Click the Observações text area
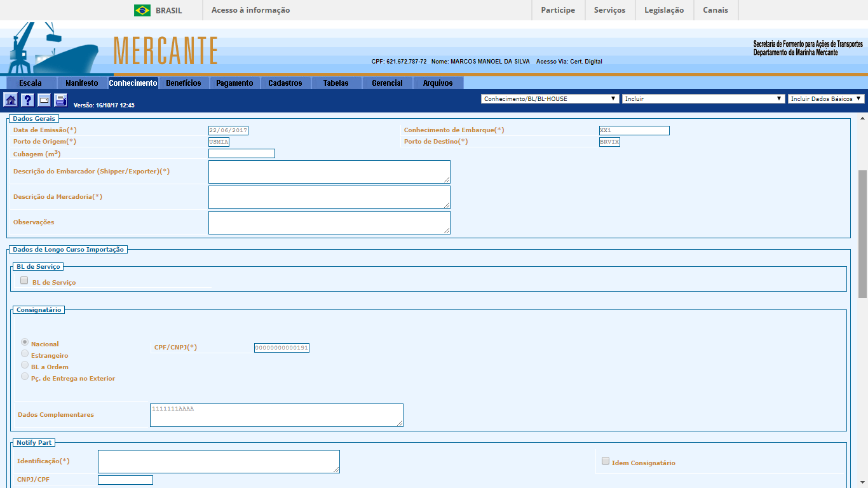Image resolution: width=868 pixels, height=488 pixels. pos(329,222)
